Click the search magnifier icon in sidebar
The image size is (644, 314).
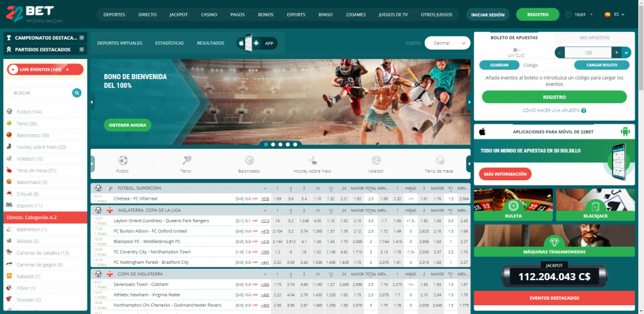pos(77,93)
